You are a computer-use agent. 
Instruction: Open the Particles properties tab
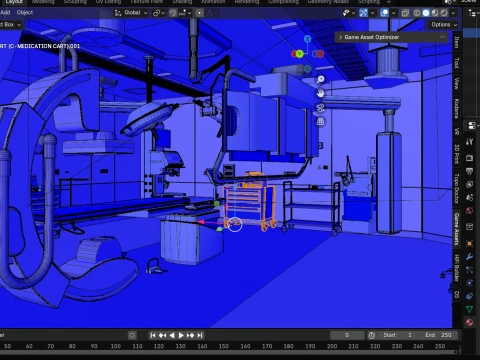470,270
